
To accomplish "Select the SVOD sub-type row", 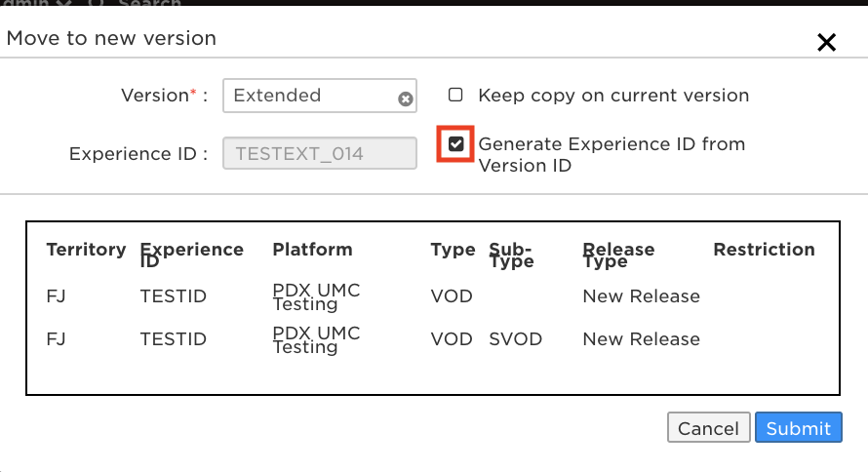I will coord(432,339).
